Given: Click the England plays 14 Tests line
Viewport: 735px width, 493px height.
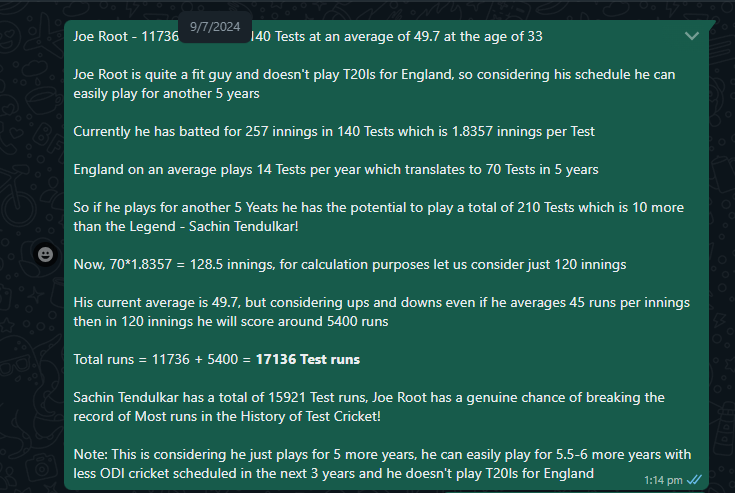Looking at the screenshot, I should 336,170.
